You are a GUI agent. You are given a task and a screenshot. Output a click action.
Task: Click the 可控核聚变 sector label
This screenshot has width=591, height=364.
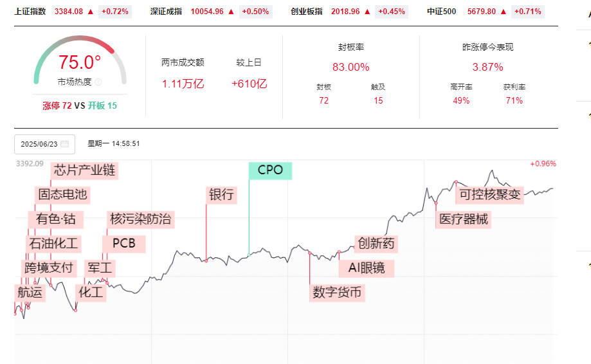489,195
